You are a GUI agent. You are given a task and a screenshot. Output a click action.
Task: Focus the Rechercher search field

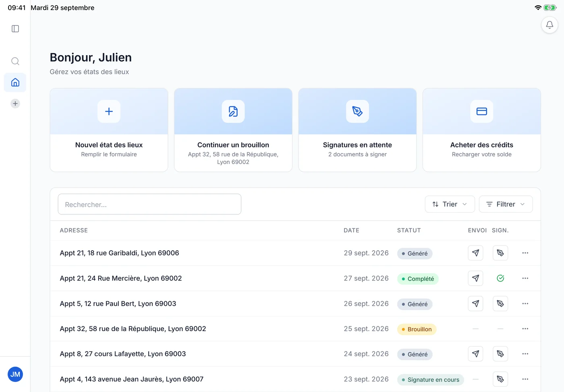click(149, 204)
